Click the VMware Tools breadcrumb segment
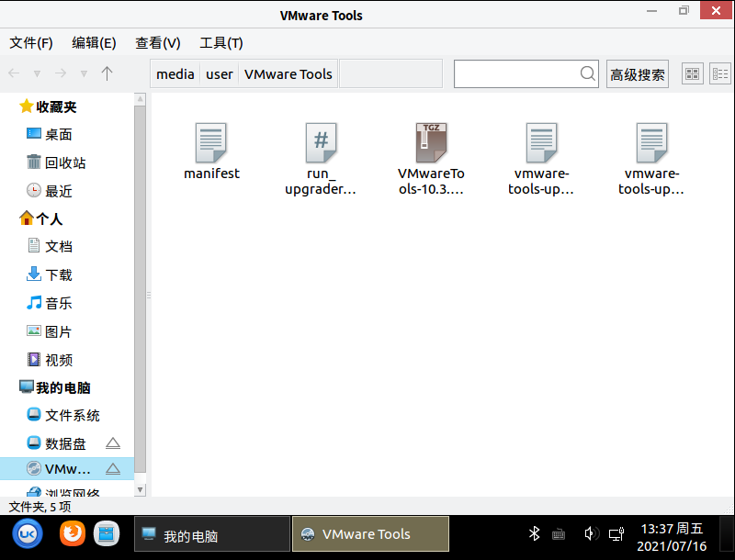 pyautogui.click(x=288, y=74)
